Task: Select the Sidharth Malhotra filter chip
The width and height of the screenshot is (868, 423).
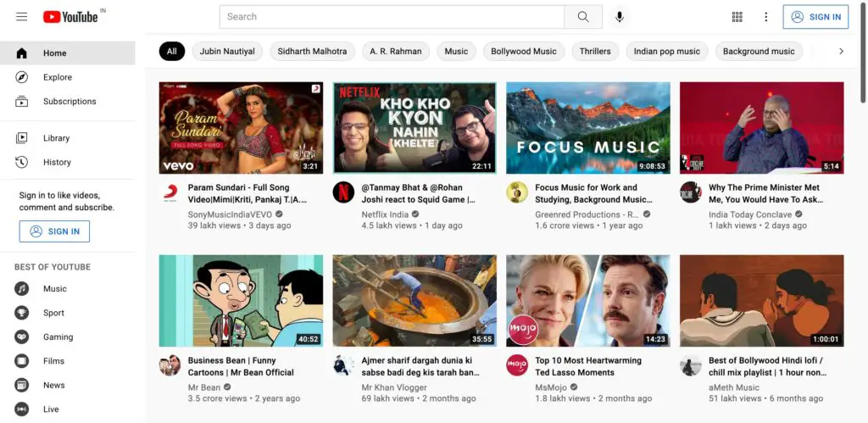Action: click(x=312, y=52)
